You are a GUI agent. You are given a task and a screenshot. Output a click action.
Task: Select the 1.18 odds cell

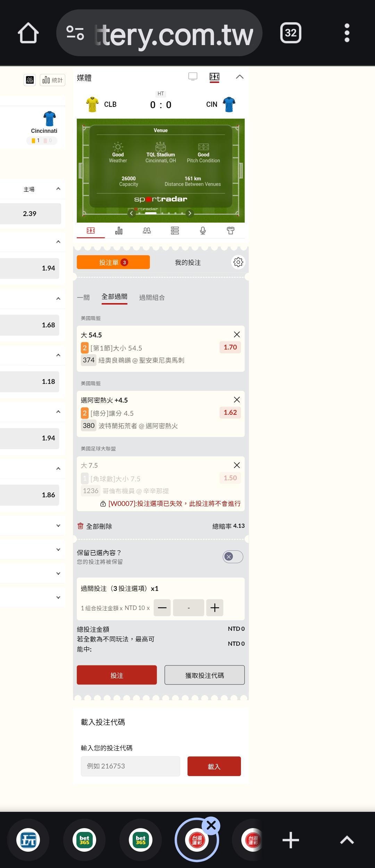[x=30, y=381]
